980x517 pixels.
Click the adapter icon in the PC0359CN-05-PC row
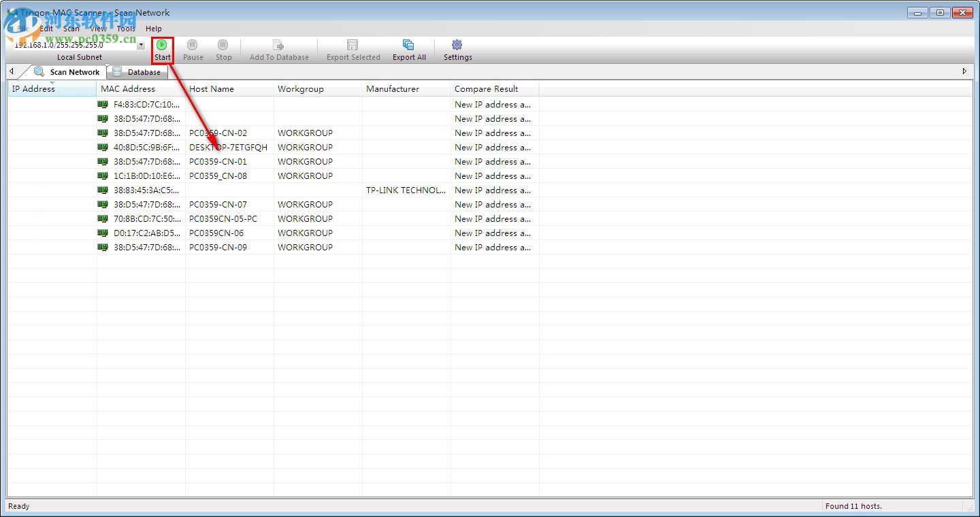click(x=103, y=218)
